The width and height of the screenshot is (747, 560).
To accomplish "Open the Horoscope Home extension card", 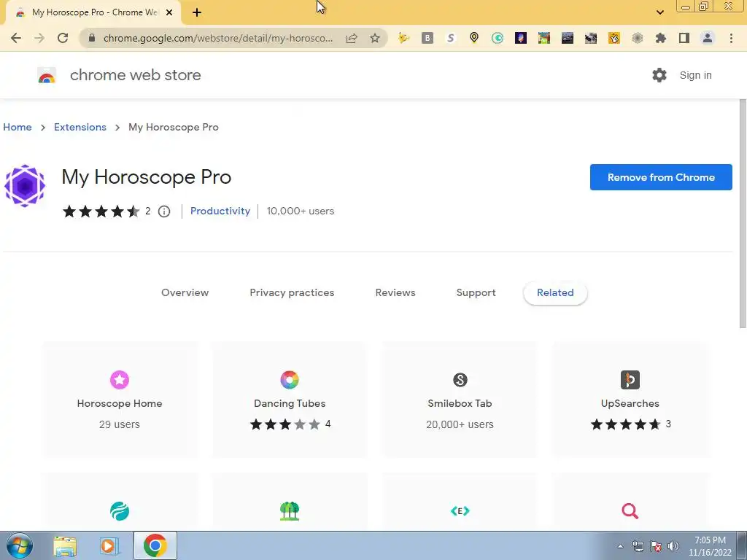I will [120, 399].
